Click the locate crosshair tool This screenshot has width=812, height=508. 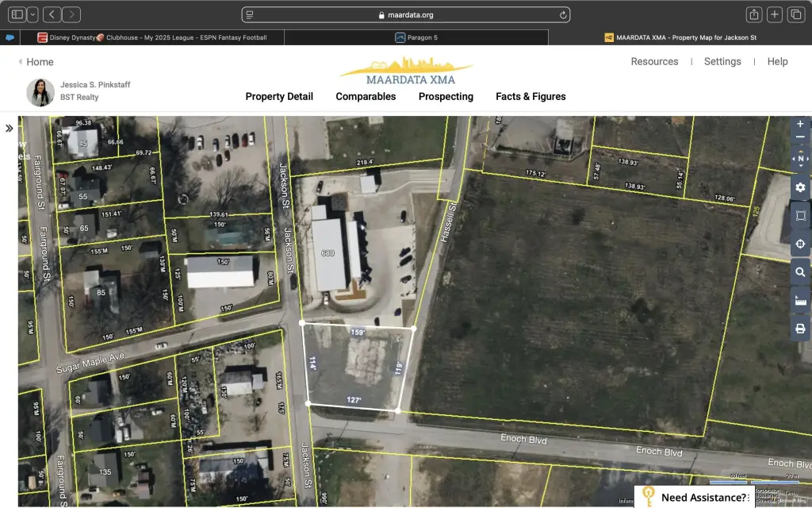[799, 244]
